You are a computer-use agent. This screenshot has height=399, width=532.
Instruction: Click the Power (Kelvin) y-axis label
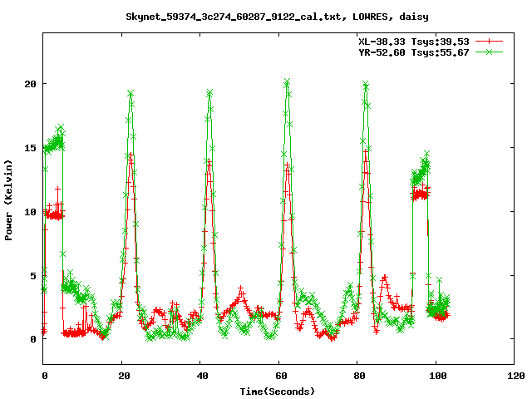8,200
